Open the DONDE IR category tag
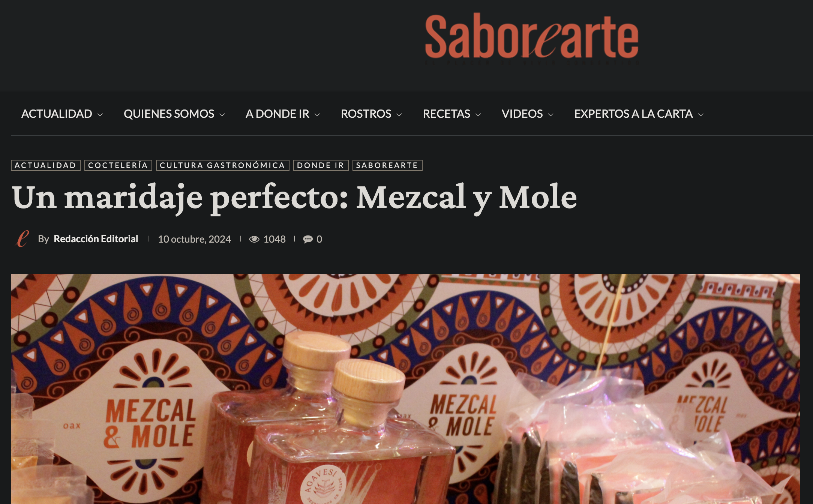813x504 pixels. point(321,165)
